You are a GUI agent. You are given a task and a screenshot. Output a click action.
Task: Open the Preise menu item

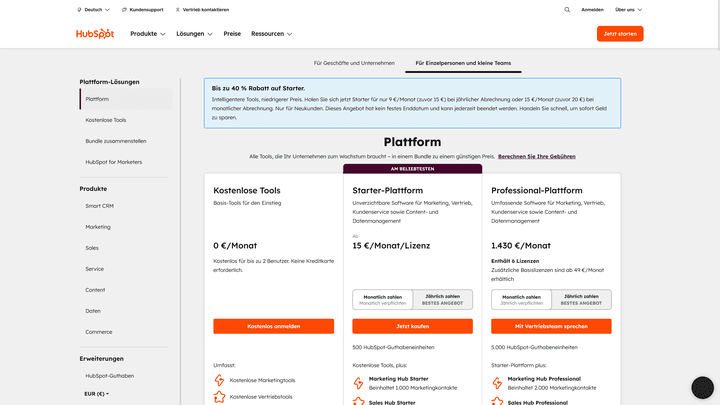coord(232,34)
